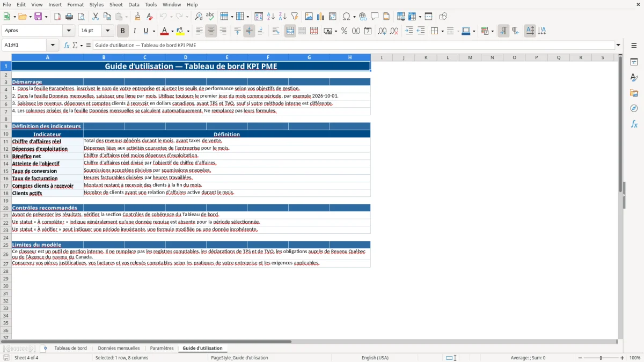
Task: Click the Copy icon
Action: (x=107, y=17)
